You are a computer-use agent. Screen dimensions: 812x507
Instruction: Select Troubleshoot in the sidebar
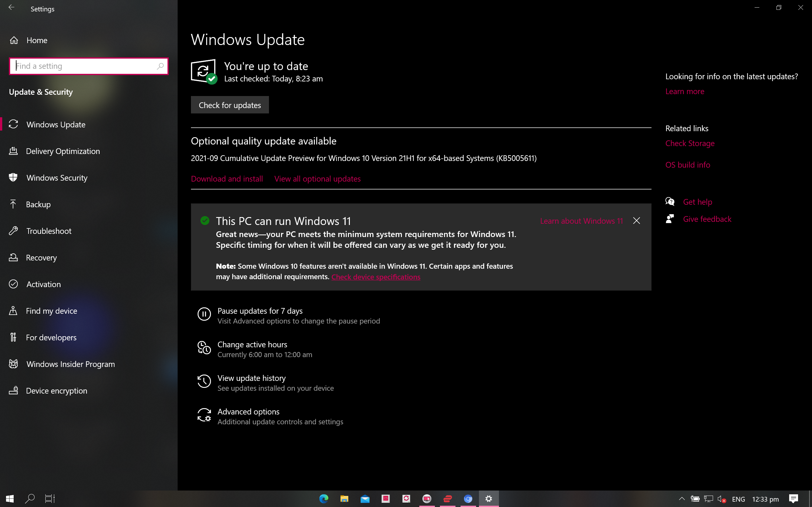click(x=49, y=231)
